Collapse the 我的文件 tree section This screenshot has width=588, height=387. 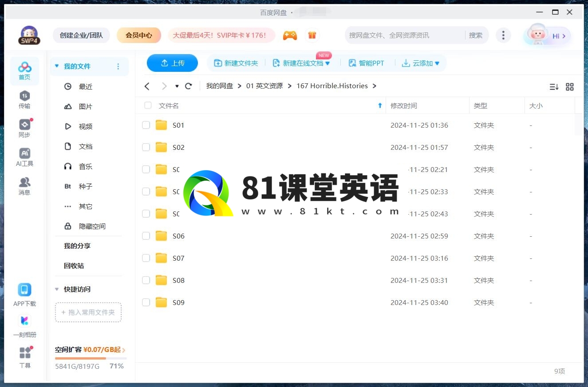57,66
